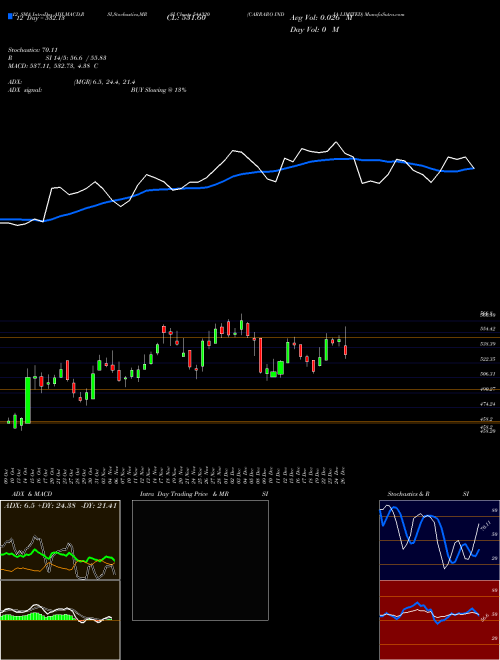Click the large green candlestick near chart start
500x660 pixels.
pyautogui.click(x=28, y=400)
